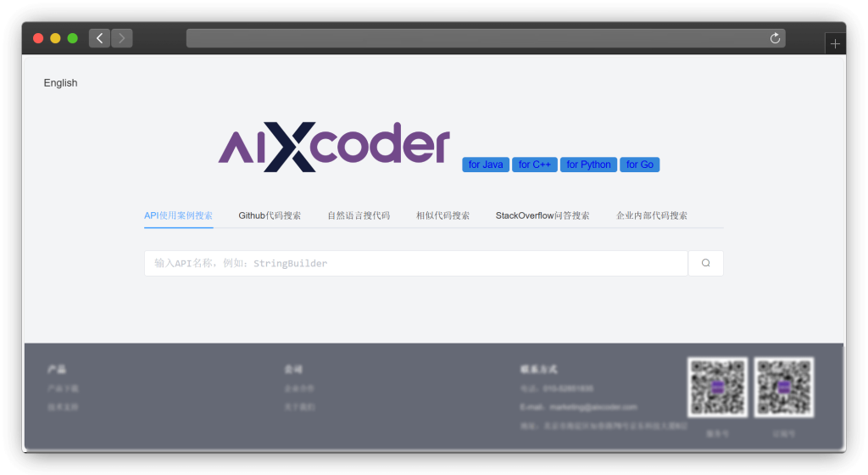The height and width of the screenshot is (475, 868).
Task: Click the aiXcoder logo
Action: click(x=334, y=147)
